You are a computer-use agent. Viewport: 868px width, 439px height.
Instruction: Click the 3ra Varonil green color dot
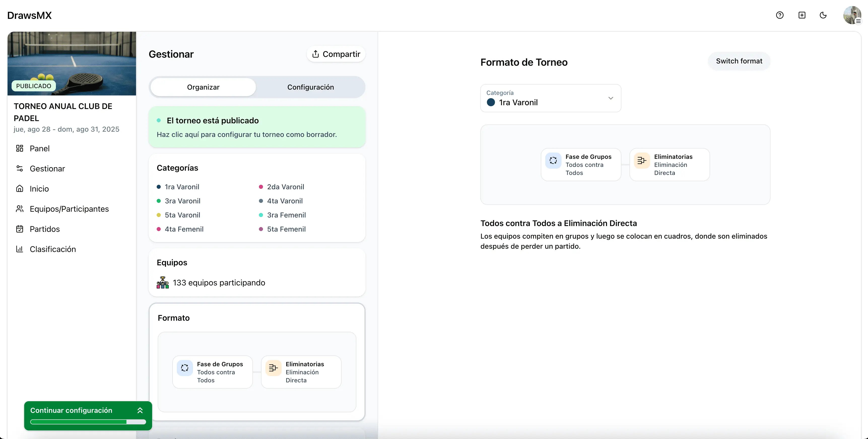pos(159,201)
